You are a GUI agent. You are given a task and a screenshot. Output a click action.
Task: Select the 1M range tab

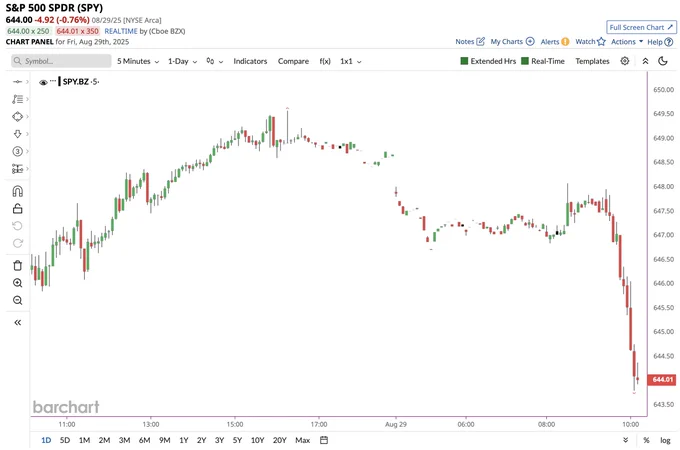84,440
